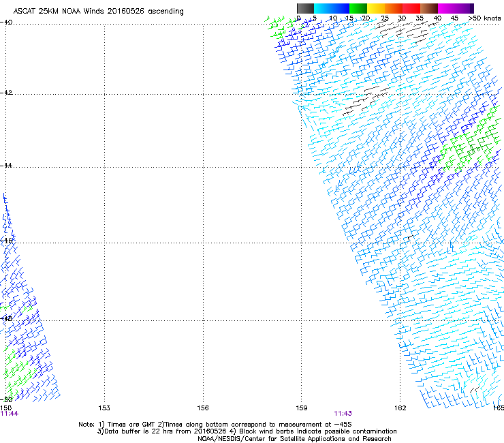
Task: Click the 'Note: 1) Times are GMT' line
Action: 215,425
